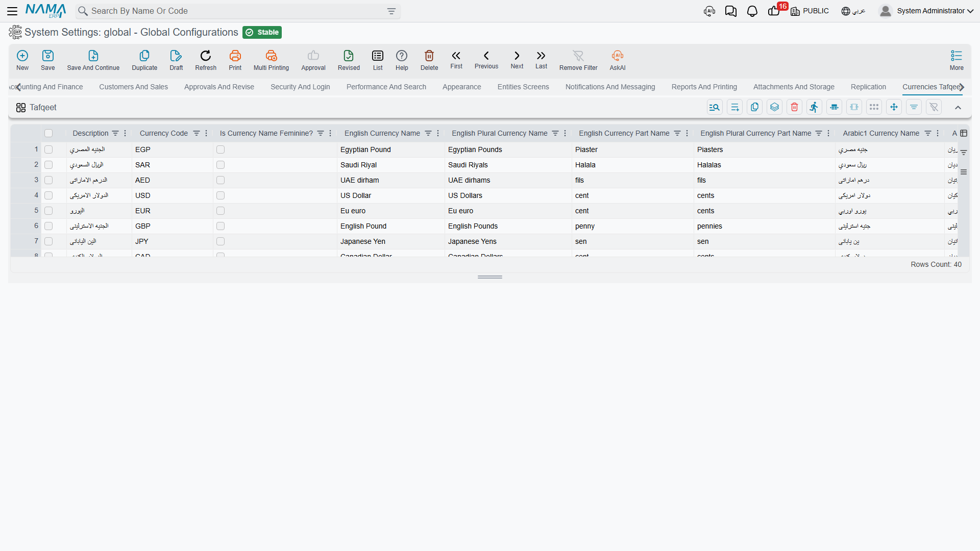Click Save And Continue
The width and height of the screenshot is (980, 551).
[93, 60]
